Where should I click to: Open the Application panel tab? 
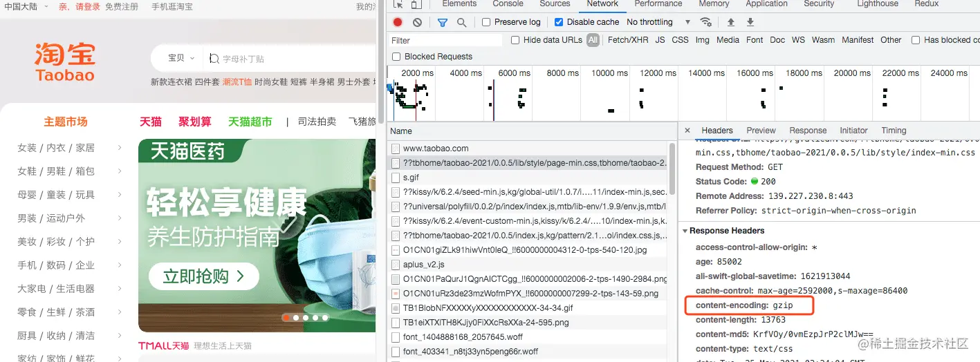pyautogui.click(x=766, y=4)
